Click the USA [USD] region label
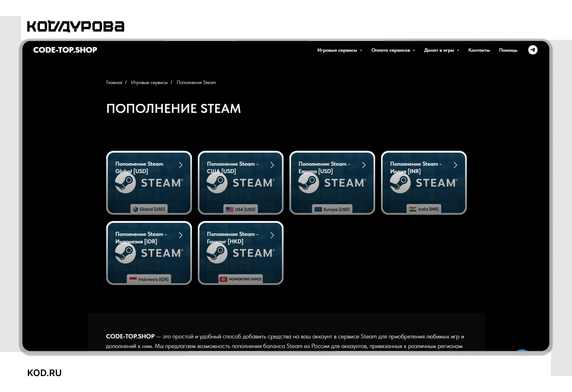Image resolution: width=572 pixels, height=392 pixels. click(x=245, y=209)
